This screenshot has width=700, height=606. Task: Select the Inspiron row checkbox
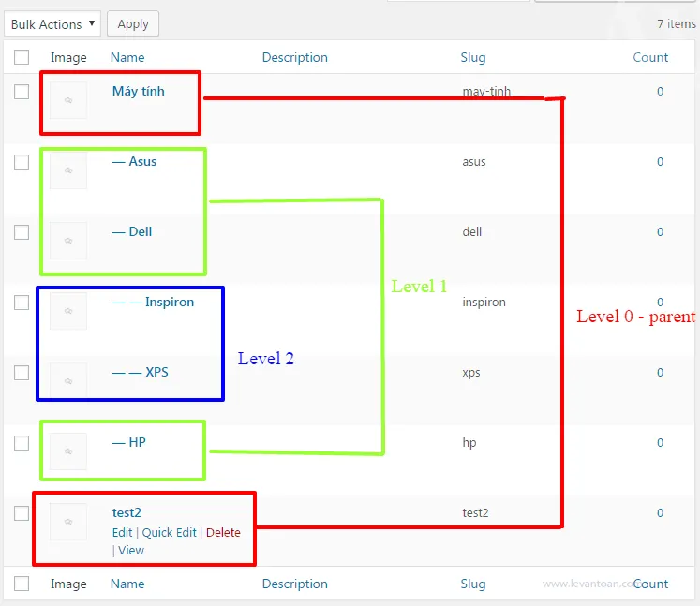pyautogui.click(x=22, y=303)
